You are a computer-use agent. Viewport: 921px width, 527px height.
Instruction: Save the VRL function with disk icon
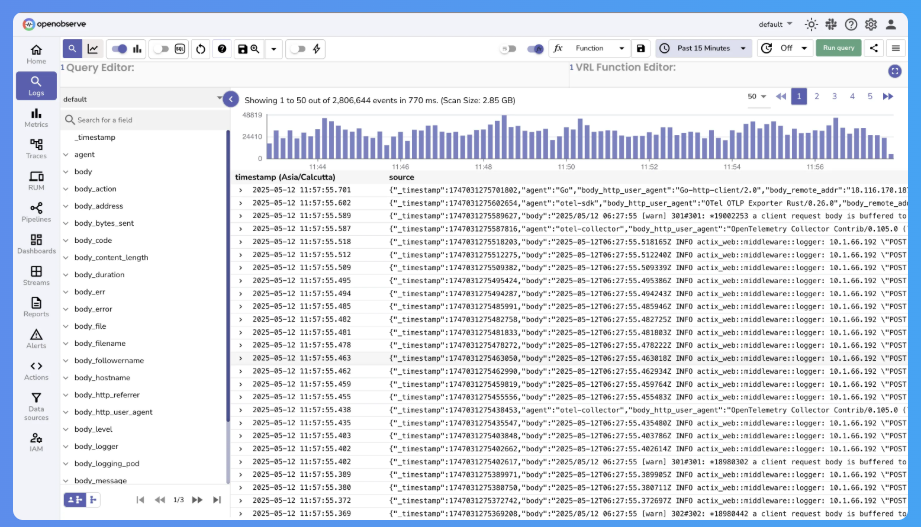tap(641, 48)
